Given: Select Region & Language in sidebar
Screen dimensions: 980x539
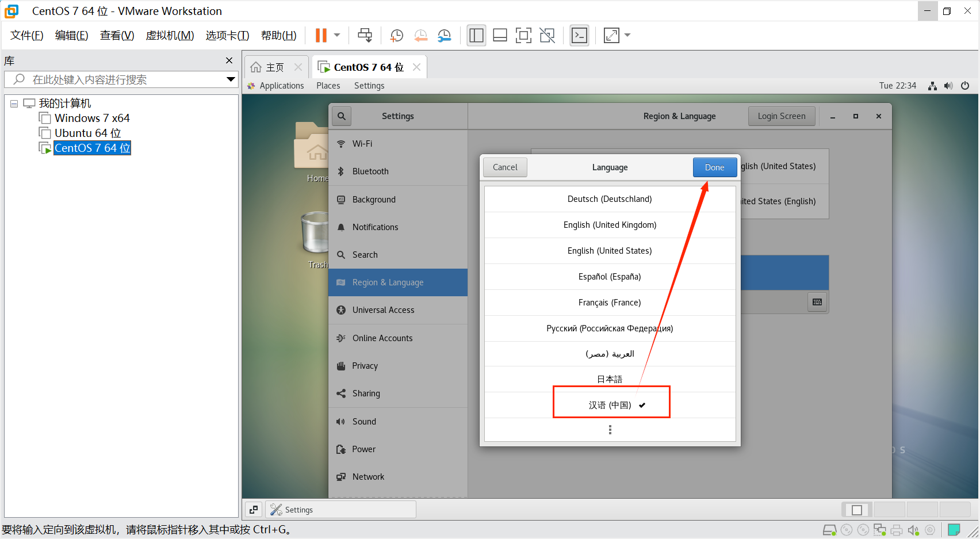Looking at the screenshot, I should click(x=398, y=282).
